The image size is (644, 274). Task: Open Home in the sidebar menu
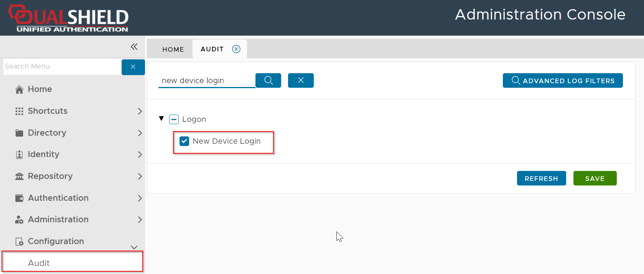pyautogui.click(x=40, y=89)
